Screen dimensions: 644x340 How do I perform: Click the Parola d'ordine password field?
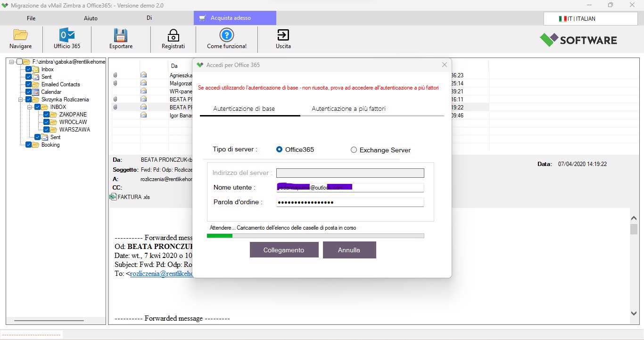point(350,202)
